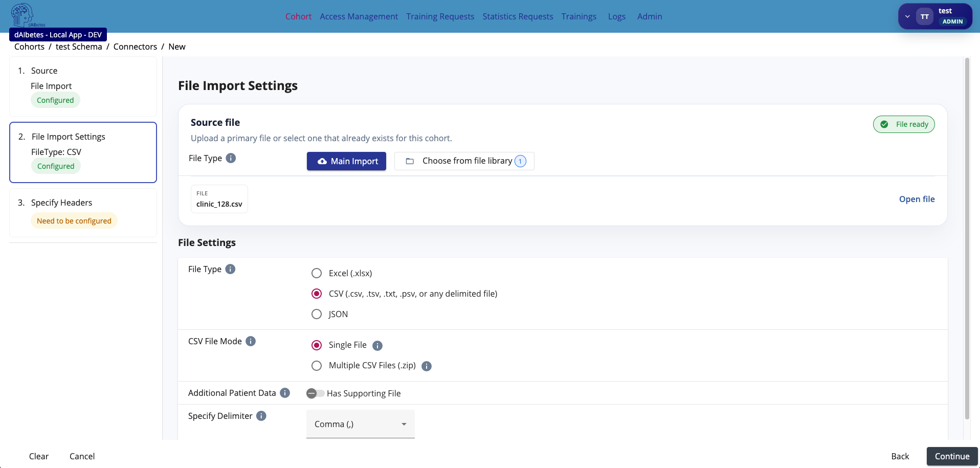The width and height of the screenshot is (980, 468).
Task: Show info for Additional Patient Data
Action: point(285,393)
